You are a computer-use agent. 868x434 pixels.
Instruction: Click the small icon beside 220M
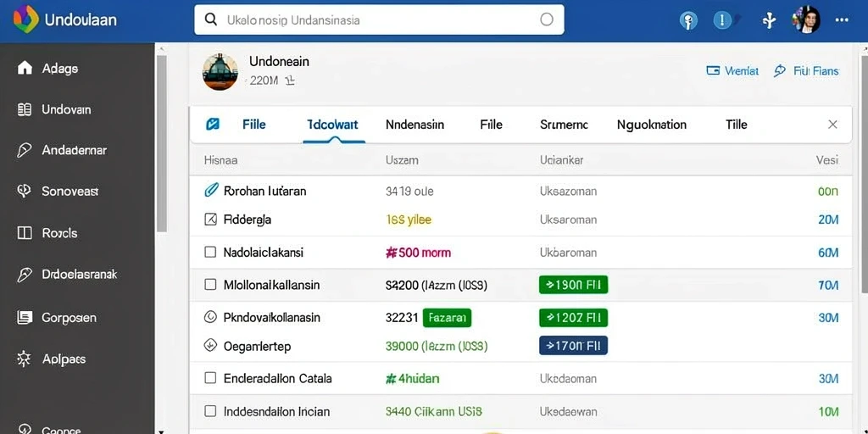[x=290, y=81]
